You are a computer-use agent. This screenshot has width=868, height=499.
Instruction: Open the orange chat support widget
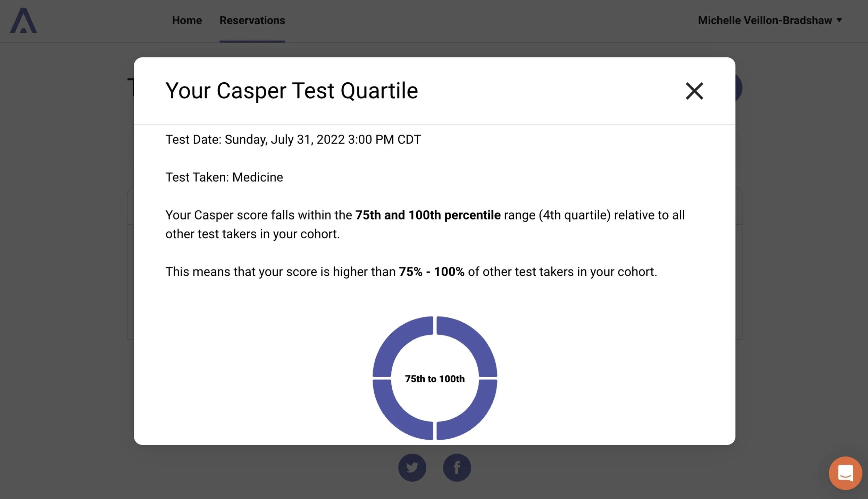coord(845,473)
